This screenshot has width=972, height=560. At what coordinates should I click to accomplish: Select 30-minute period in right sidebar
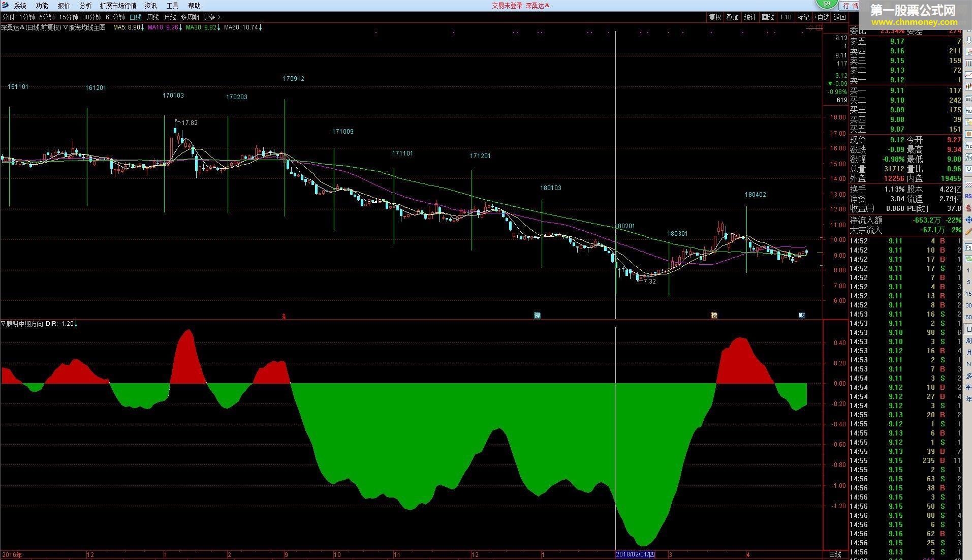pos(968,305)
